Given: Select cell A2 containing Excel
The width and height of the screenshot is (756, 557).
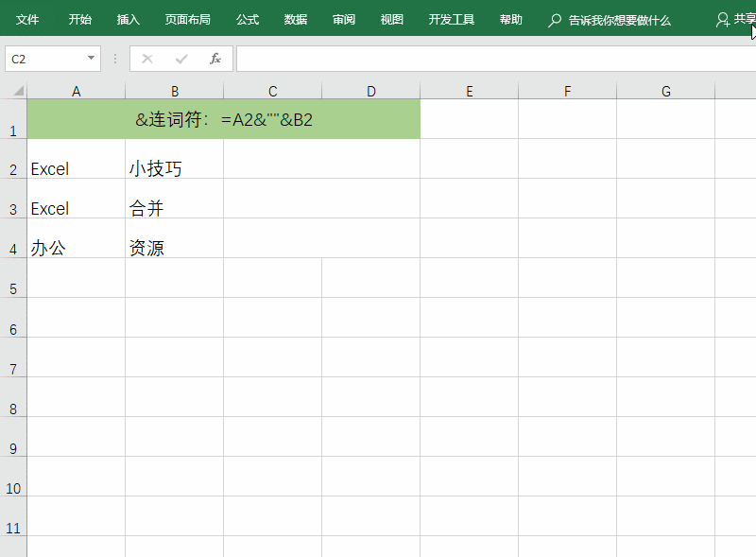Looking at the screenshot, I should (77, 159).
